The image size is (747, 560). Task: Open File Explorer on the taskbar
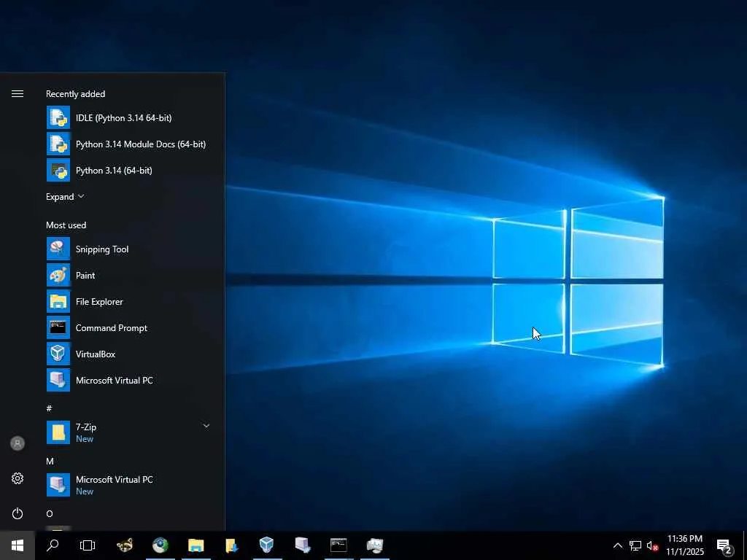coord(196,545)
